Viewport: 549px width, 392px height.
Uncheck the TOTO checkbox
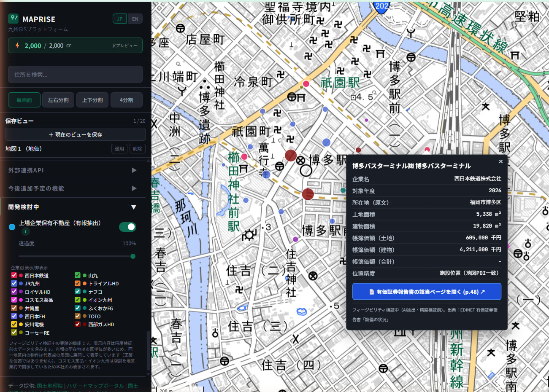tap(78, 316)
